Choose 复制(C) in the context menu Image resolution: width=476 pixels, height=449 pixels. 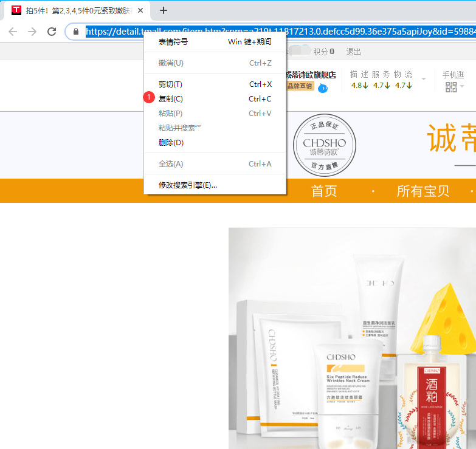pyautogui.click(x=215, y=99)
